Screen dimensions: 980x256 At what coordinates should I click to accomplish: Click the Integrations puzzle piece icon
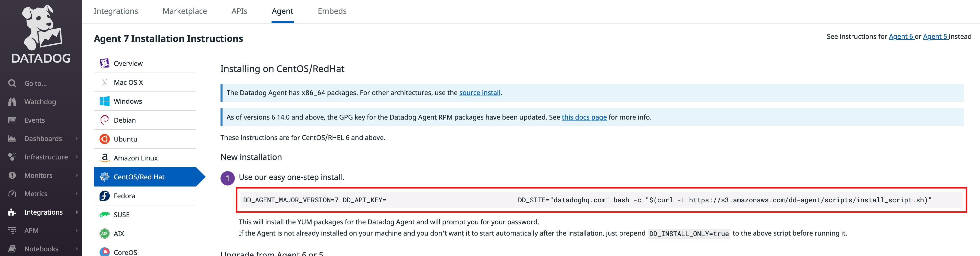point(12,212)
